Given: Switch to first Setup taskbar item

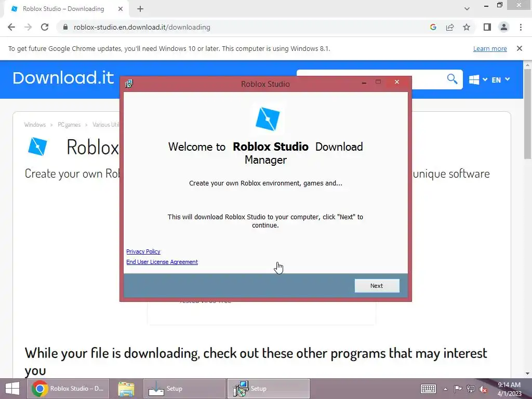Looking at the screenshot, I should (184, 389).
